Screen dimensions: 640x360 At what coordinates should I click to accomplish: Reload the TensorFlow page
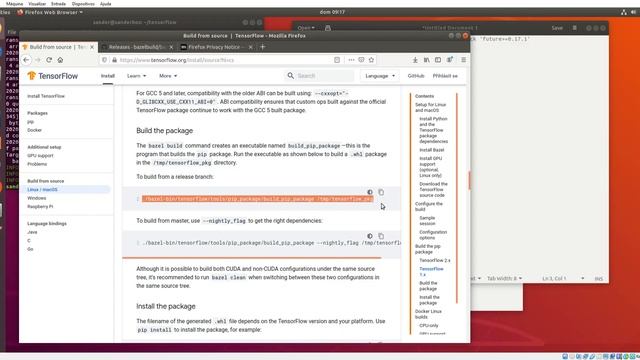click(x=49, y=60)
